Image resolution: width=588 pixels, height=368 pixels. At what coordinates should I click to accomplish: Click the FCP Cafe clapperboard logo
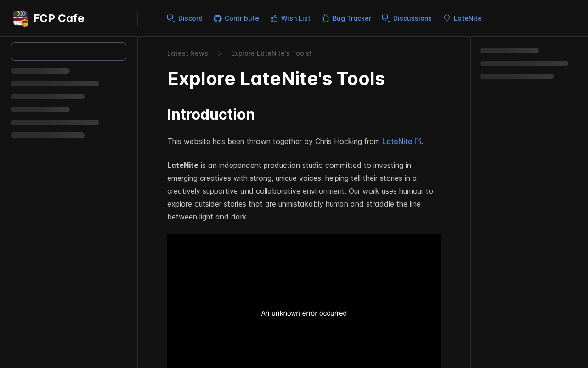pos(21,18)
